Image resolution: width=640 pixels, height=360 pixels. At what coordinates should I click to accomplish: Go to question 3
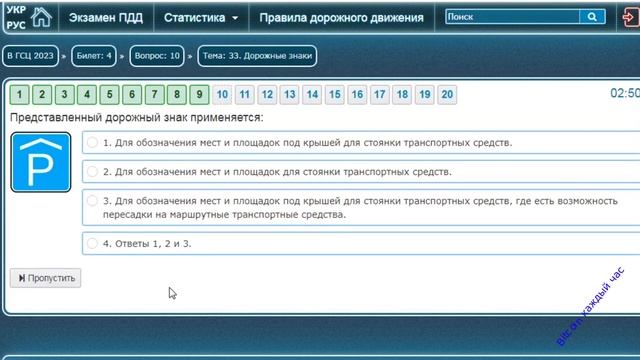click(x=64, y=95)
